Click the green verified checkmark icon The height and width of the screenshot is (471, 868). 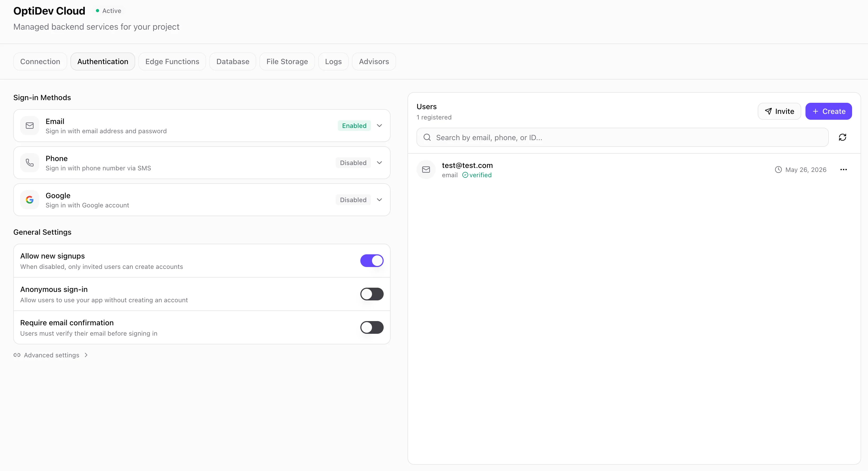(x=465, y=175)
